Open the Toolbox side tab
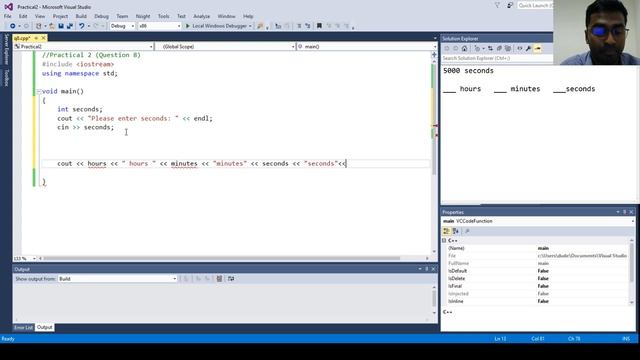 click(x=6, y=78)
